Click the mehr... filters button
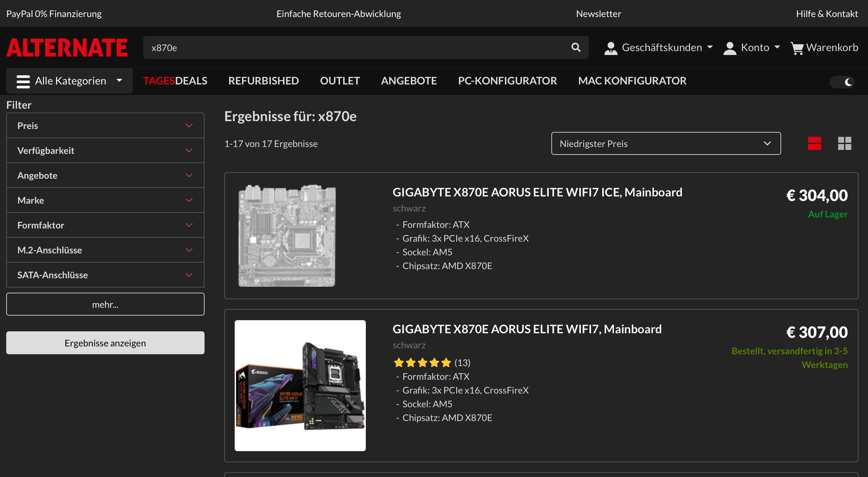The image size is (868, 477). [x=105, y=304]
